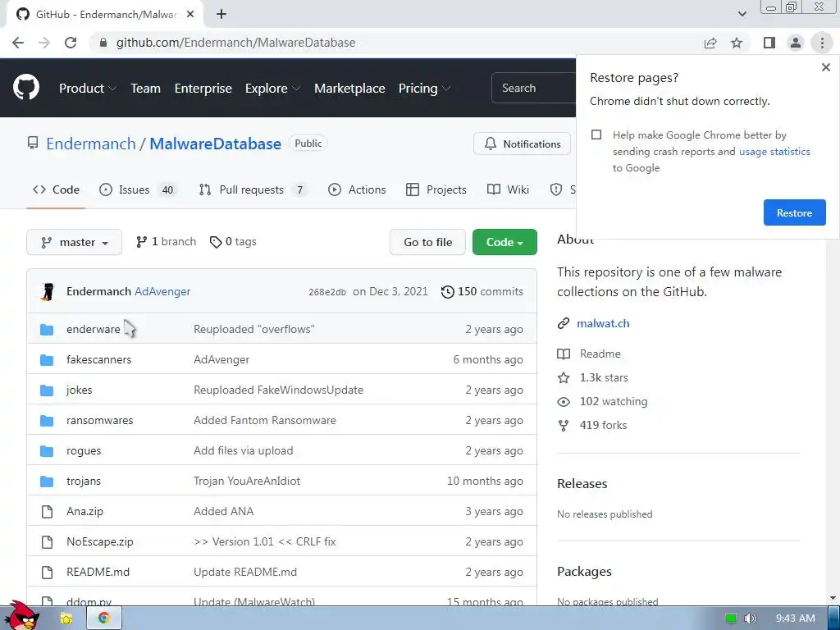Viewport: 840px width, 630px height.
Task: Open the Actions tab
Action: click(357, 189)
